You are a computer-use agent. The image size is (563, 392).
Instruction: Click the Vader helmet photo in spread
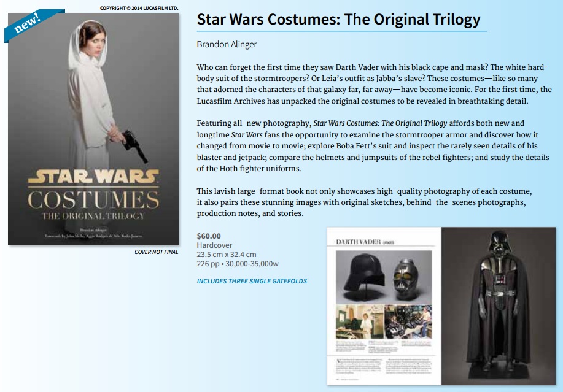(384, 277)
